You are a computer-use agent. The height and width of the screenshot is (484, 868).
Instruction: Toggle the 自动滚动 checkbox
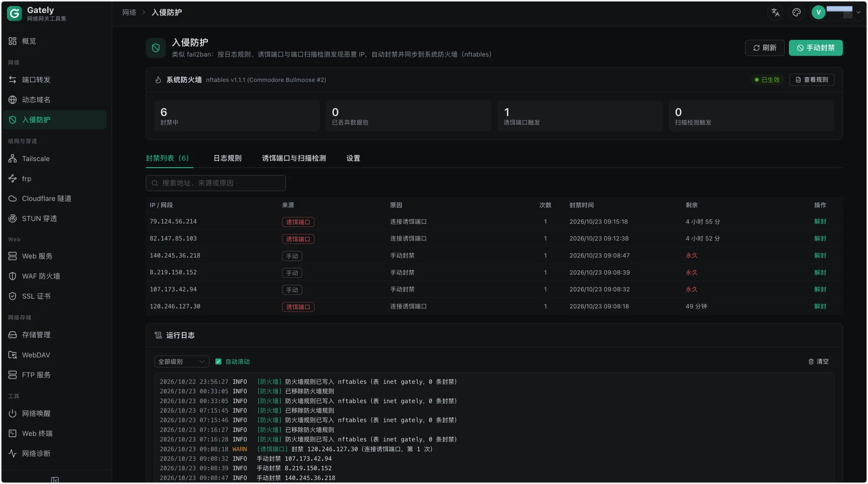[x=218, y=362]
